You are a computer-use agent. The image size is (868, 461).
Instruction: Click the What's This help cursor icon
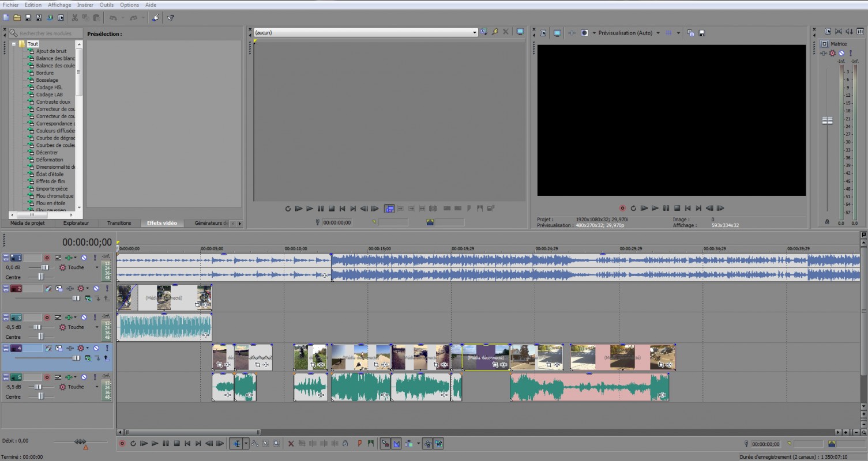point(171,17)
